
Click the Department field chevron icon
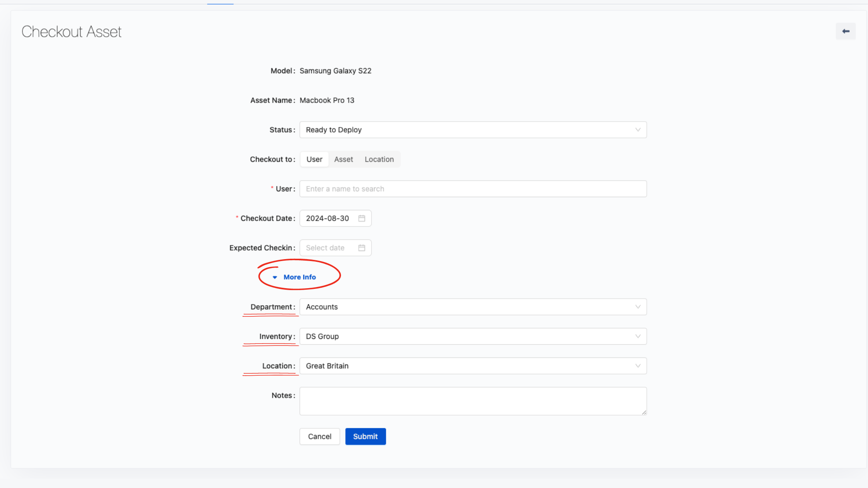coord(638,307)
